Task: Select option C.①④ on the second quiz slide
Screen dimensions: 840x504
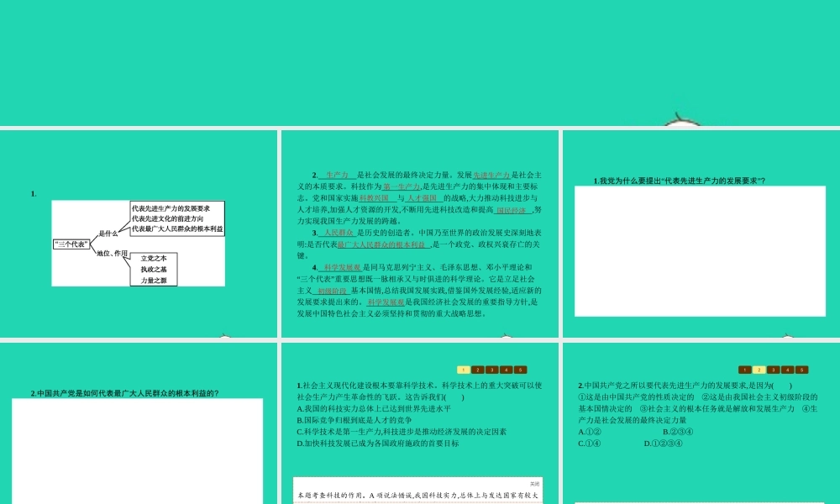Action: point(590,444)
